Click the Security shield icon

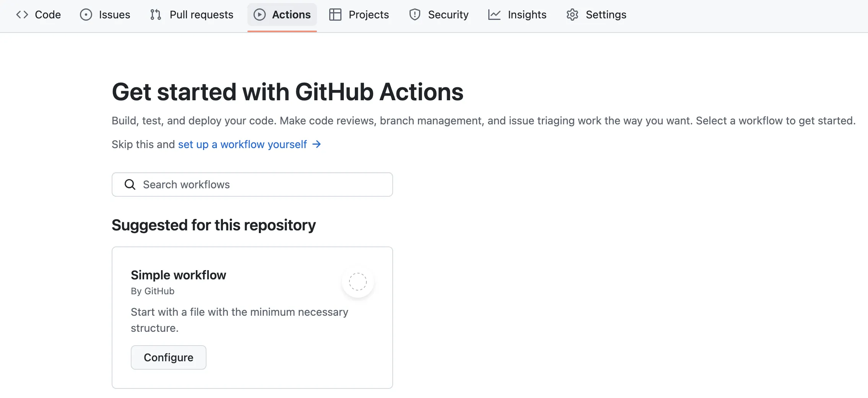coord(415,15)
